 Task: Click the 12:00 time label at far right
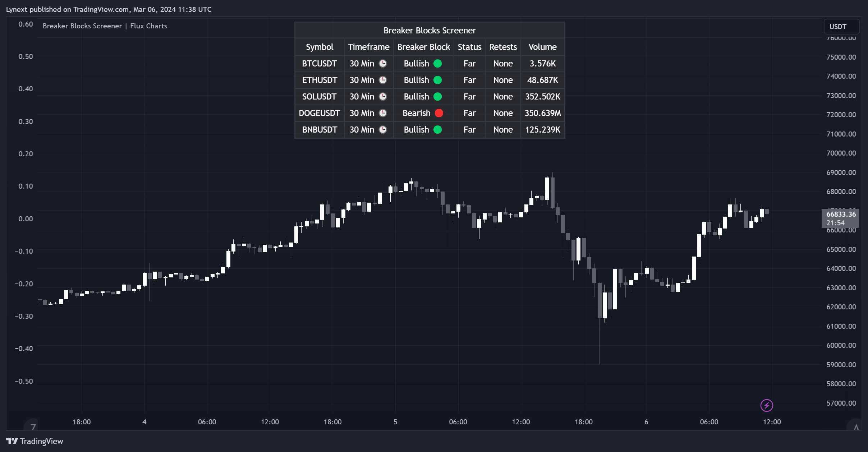point(772,422)
